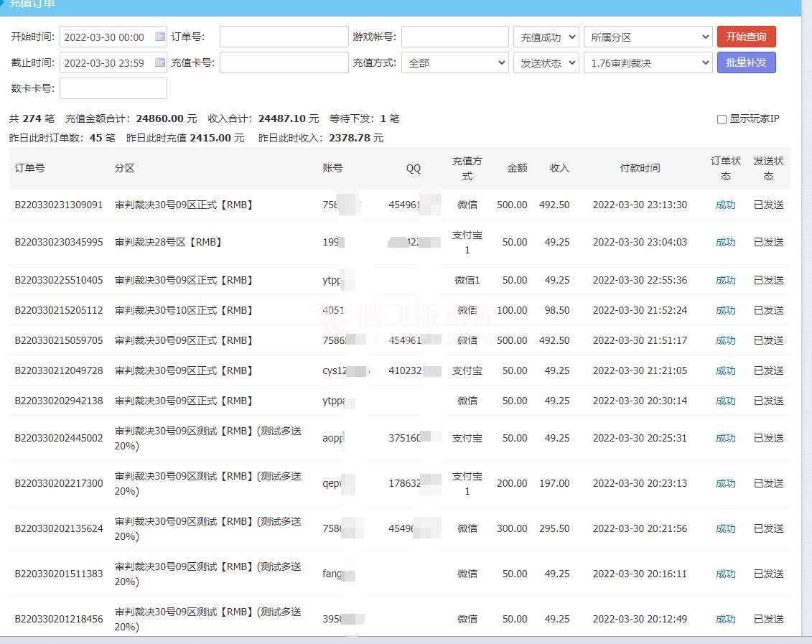Click 成功 link for order B220330231309091
The width and height of the screenshot is (812, 644).
725,205
